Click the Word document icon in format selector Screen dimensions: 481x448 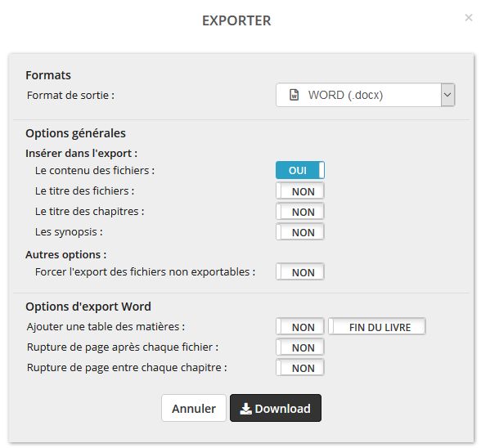pos(294,95)
